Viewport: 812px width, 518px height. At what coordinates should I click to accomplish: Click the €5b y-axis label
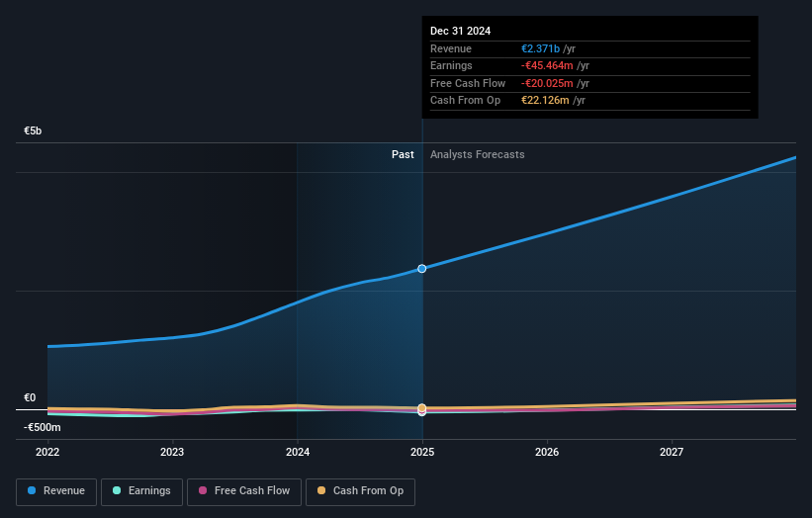(33, 130)
